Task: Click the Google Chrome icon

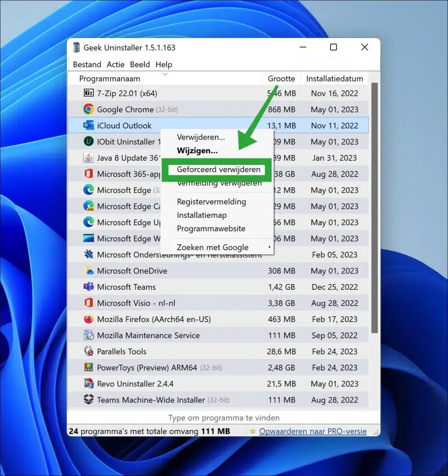Action: point(89,109)
